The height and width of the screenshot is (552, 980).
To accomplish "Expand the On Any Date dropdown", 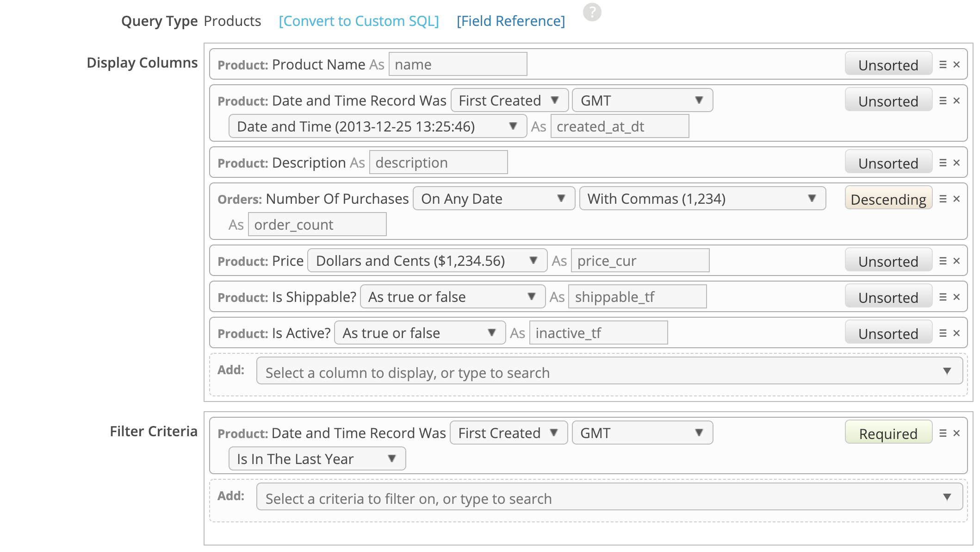I will (x=493, y=199).
